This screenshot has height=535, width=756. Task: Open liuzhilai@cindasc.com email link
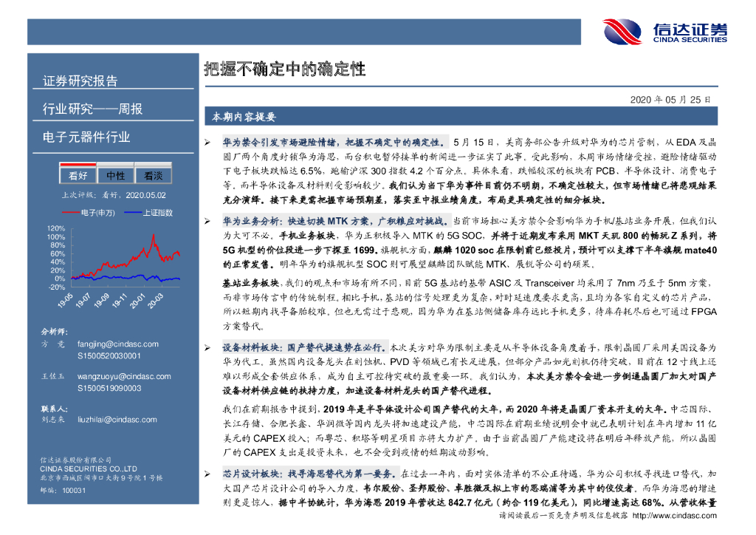coord(117,420)
